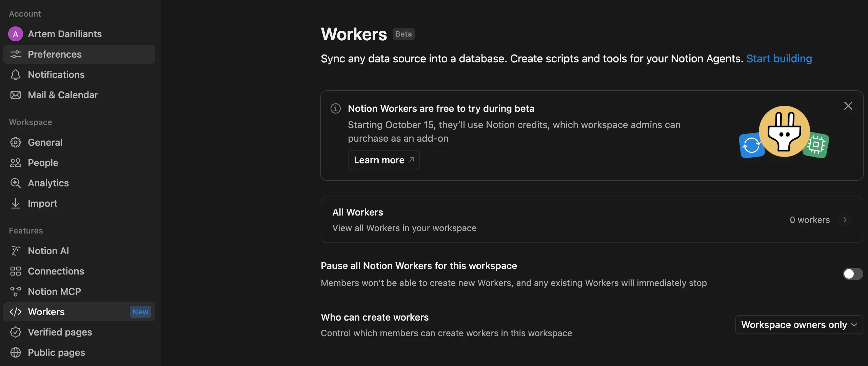The height and width of the screenshot is (366, 868).
Task: Click the Notion MCP nodes icon
Action: (16, 291)
